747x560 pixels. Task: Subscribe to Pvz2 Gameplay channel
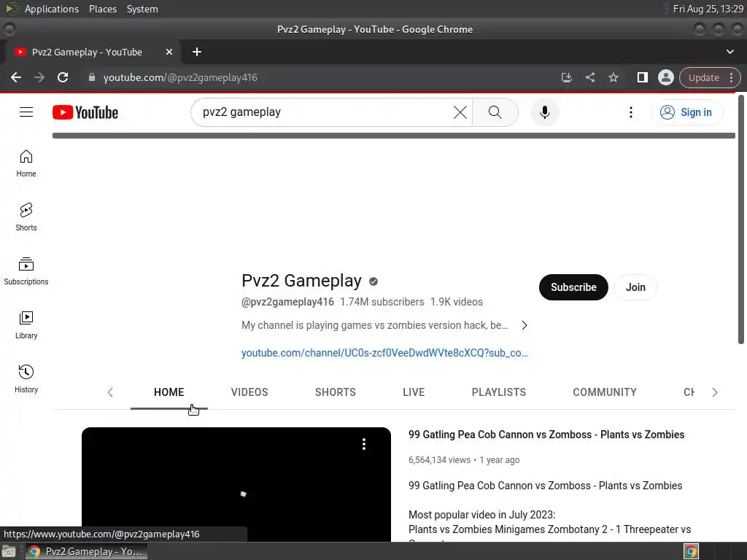(x=573, y=287)
